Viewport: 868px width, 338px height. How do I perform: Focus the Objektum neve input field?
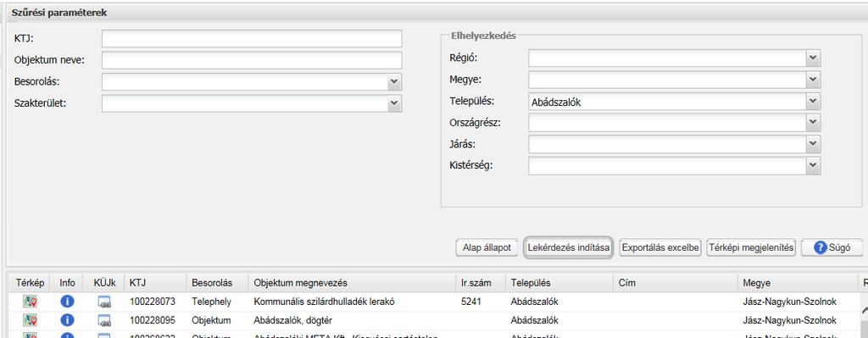point(252,60)
